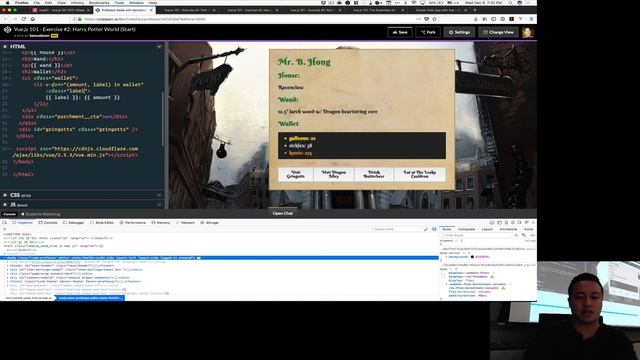Open DevTools toolbox options gear icon
The image size is (640, 360).
pos(513,223)
